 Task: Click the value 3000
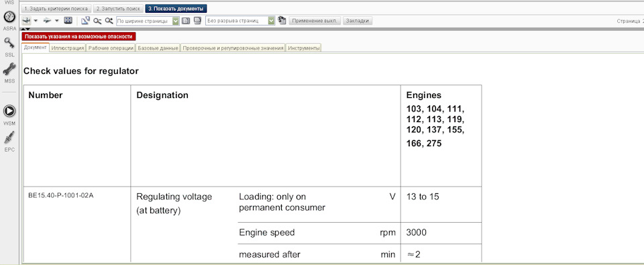click(417, 233)
